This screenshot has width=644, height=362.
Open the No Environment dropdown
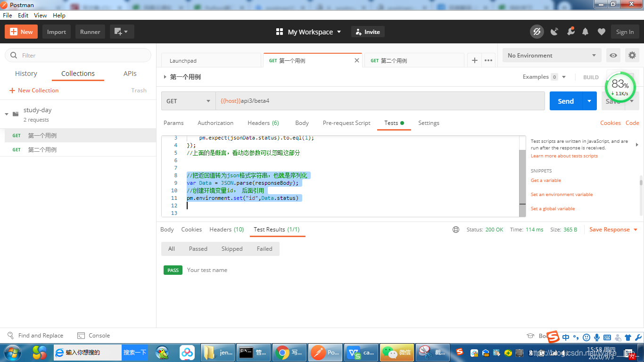pyautogui.click(x=552, y=55)
